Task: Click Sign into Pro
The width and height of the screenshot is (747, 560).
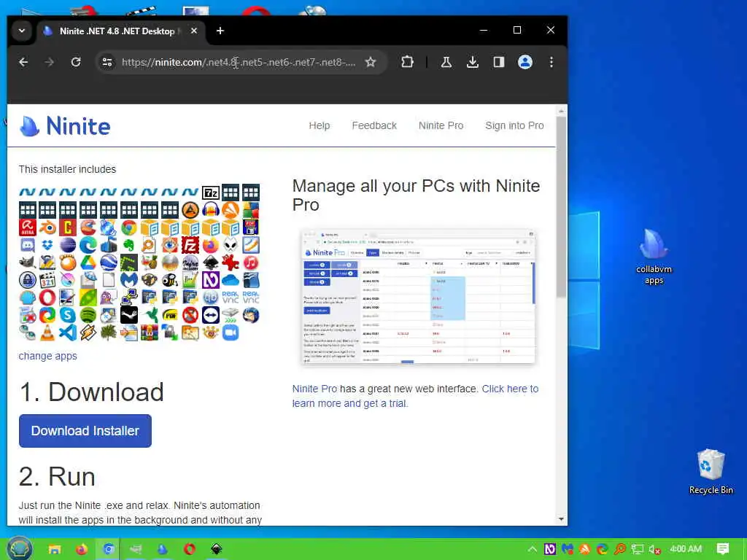Action: [x=514, y=125]
